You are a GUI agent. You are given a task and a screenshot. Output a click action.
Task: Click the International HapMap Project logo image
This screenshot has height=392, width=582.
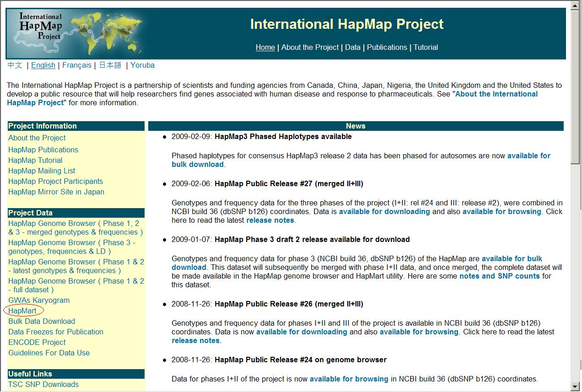[x=74, y=33]
